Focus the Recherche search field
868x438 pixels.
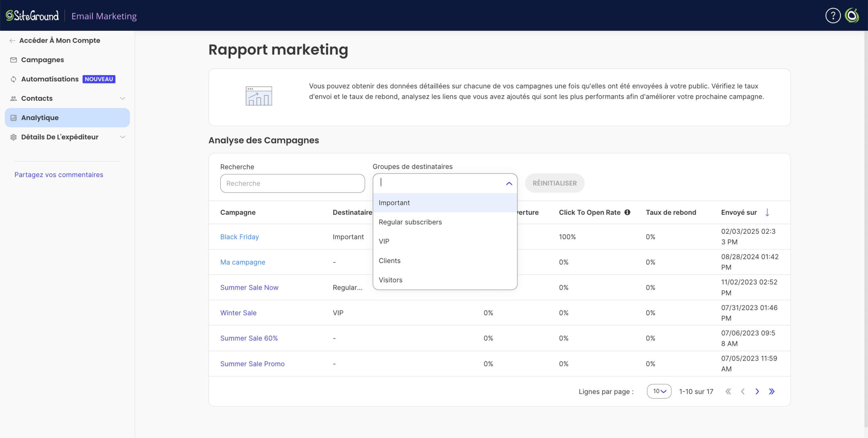[x=292, y=184]
